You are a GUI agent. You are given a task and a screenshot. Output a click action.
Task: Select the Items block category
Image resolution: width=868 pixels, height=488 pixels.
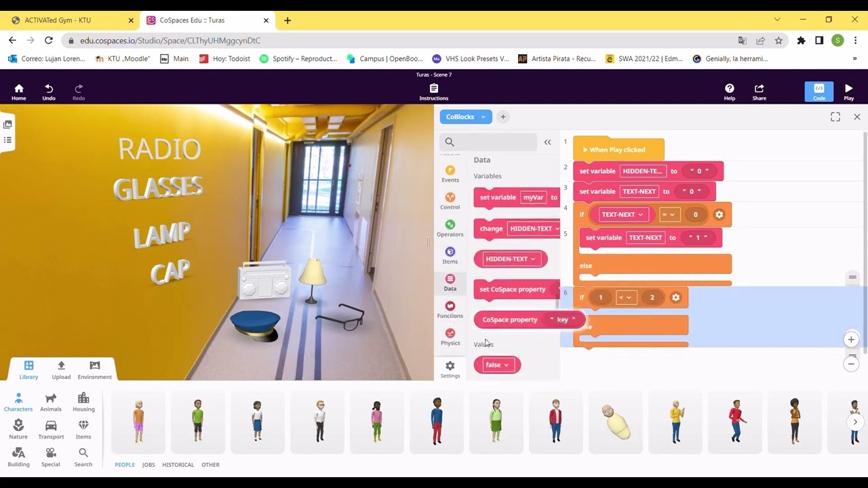(x=450, y=256)
